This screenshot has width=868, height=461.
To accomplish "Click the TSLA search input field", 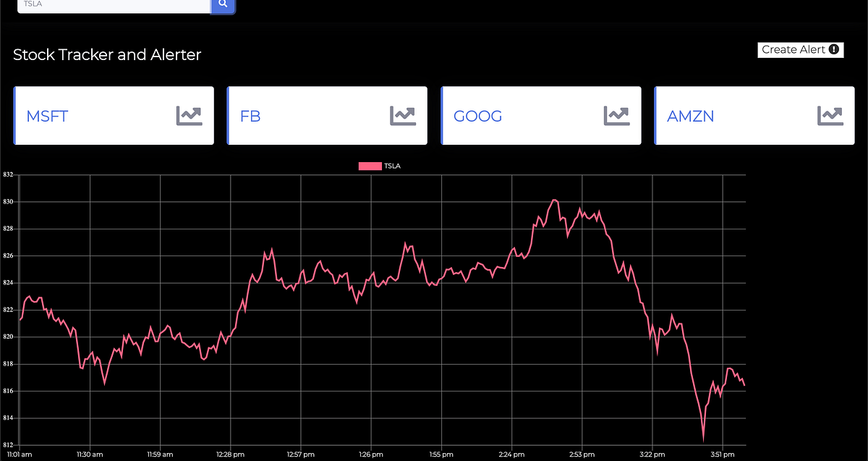I will [x=114, y=6].
